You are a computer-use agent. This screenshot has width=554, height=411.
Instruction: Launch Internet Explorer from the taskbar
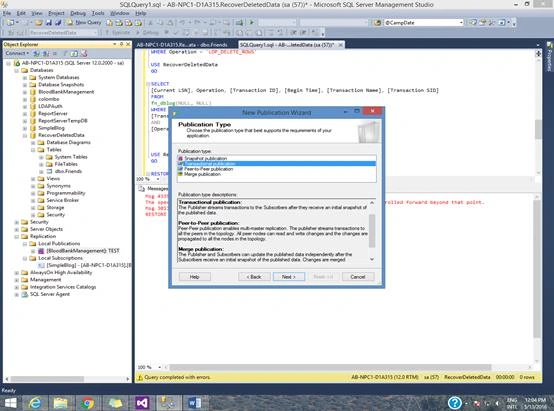(35, 403)
